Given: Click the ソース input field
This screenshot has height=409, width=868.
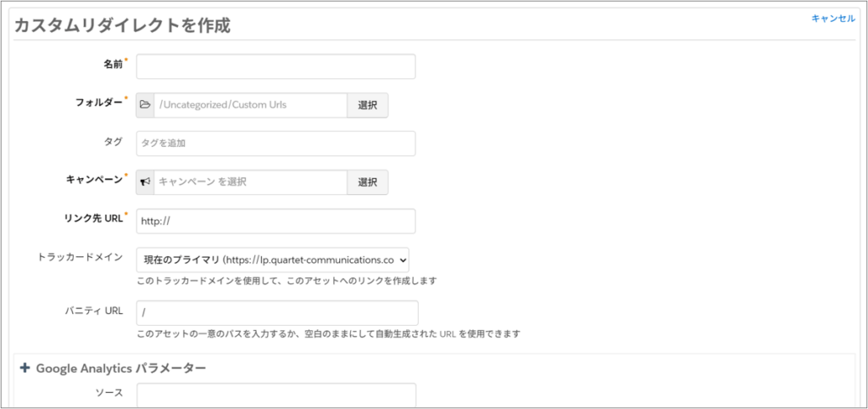Looking at the screenshot, I should (276, 395).
